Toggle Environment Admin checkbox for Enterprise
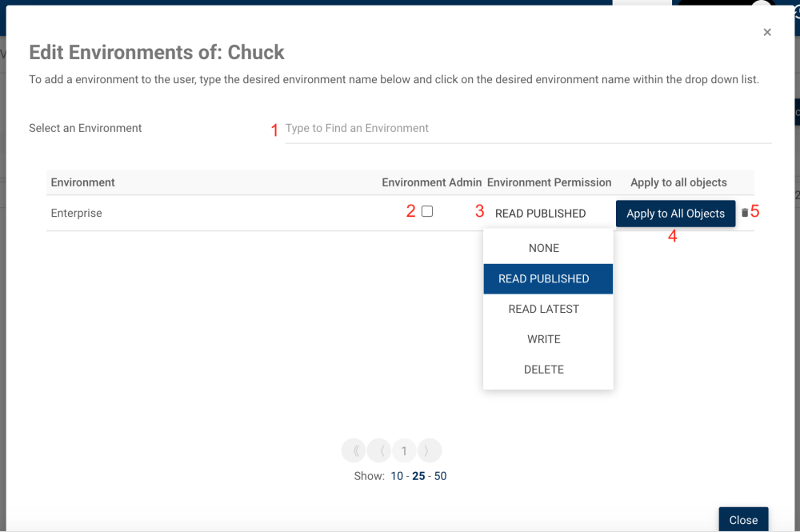The height and width of the screenshot is (532, 800). (x=427, y=211)
